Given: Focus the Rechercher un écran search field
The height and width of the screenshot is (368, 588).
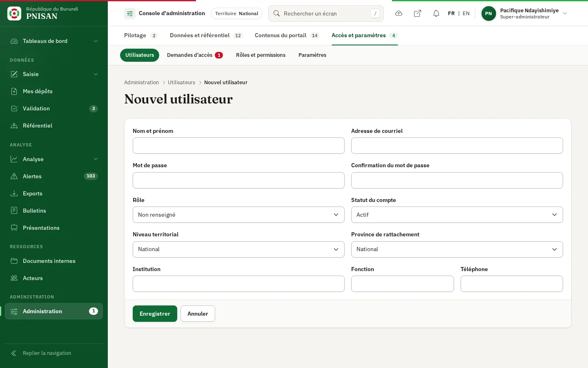Looking at the screenshot, I should click(326, 13).
